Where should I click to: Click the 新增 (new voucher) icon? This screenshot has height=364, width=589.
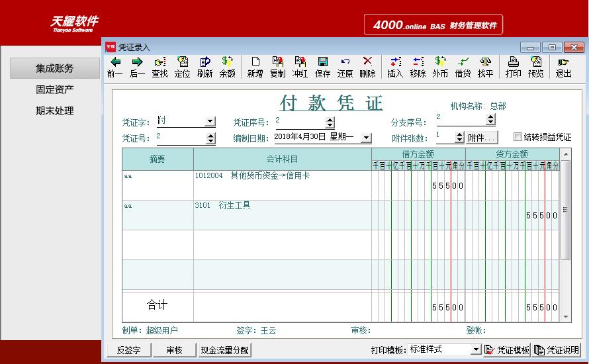click(255, 62)
